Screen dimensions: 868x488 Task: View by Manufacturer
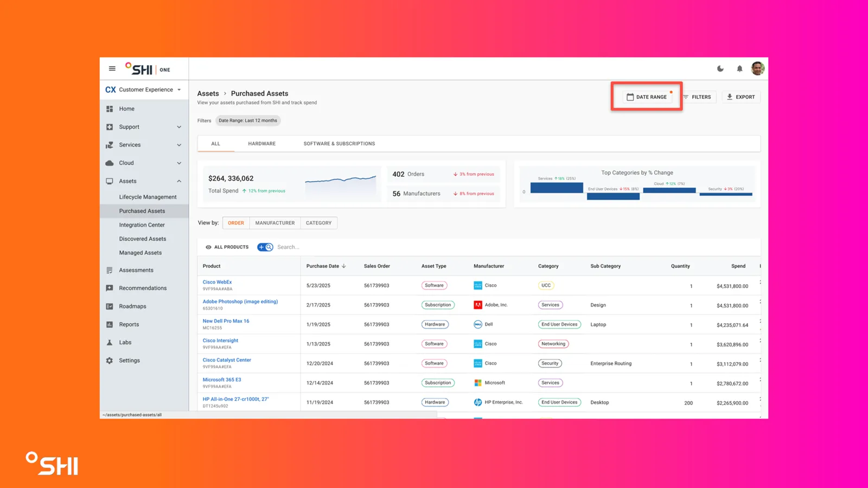point(275,223)
